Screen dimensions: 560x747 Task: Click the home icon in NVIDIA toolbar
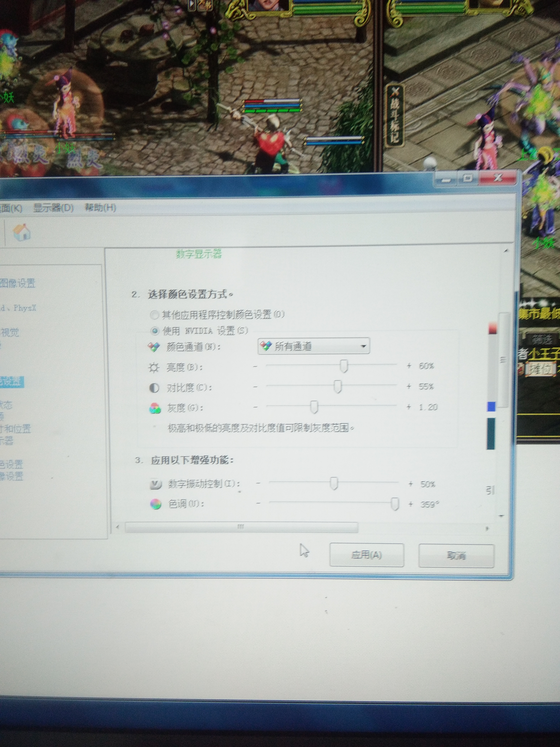22,232
